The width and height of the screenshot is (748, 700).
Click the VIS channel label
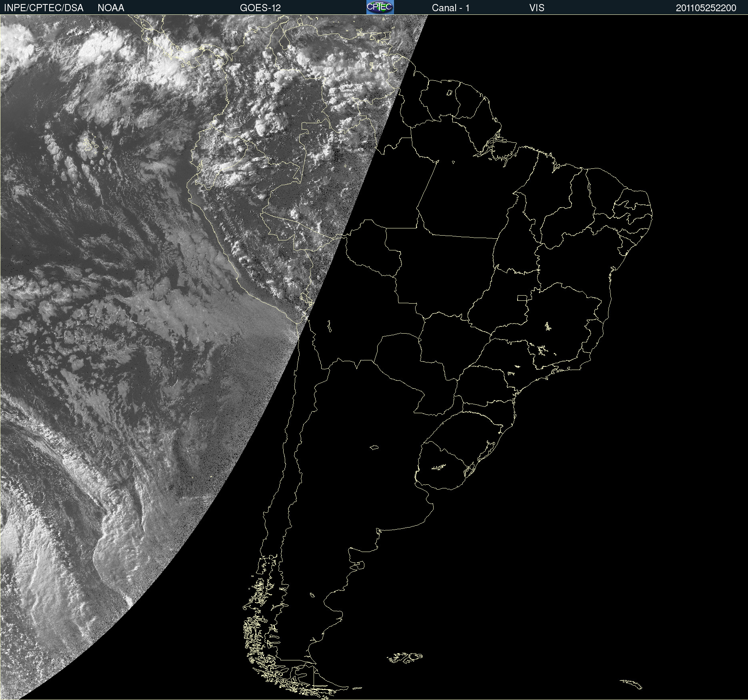[537, 8]
